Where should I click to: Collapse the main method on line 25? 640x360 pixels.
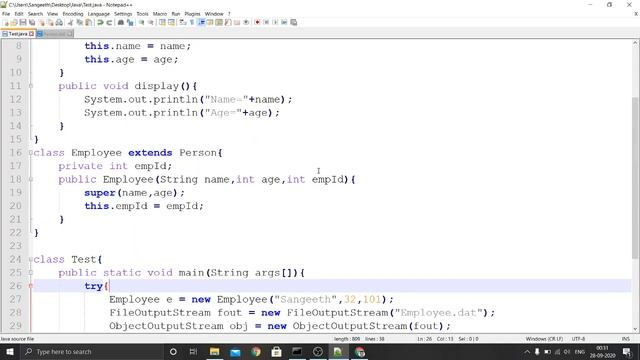click(x=31, y=273)
